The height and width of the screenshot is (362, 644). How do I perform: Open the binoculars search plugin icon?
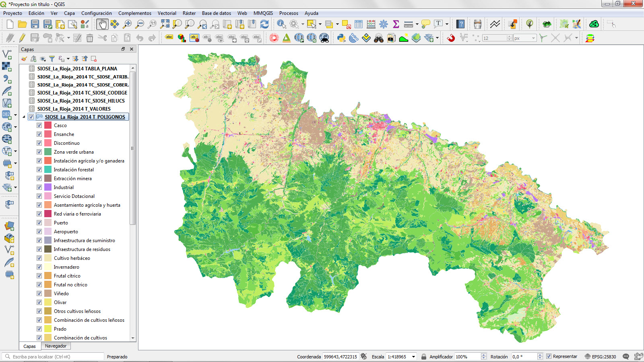pyautogui.click(x=379, y=38)
